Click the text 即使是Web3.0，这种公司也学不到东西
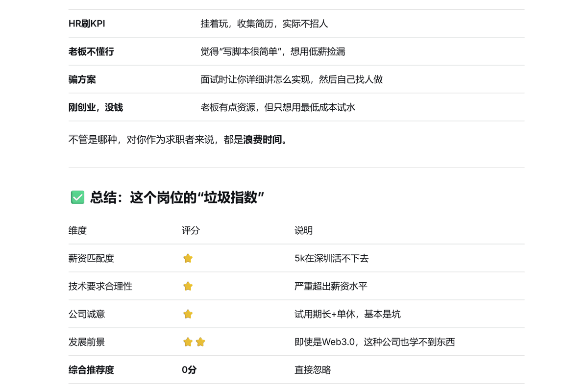This screenshot has height=392, width=588. point(375,342)
